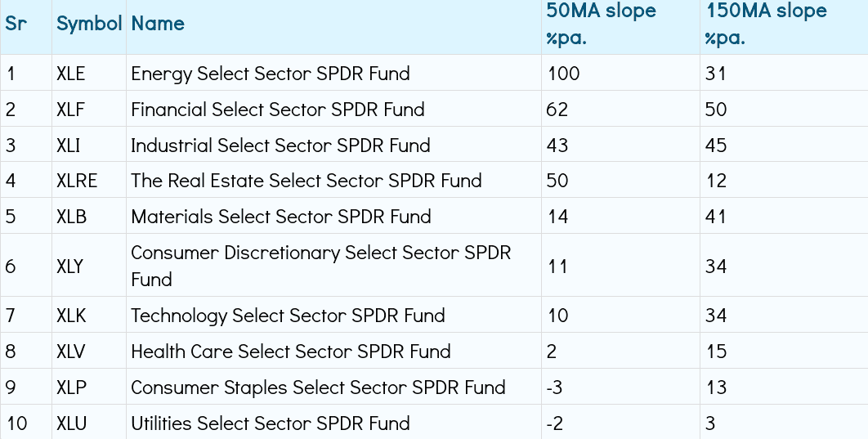Open Consumer Staples Select Sector SPDR Fund
The image size is (868, 439).
[318, 387]
